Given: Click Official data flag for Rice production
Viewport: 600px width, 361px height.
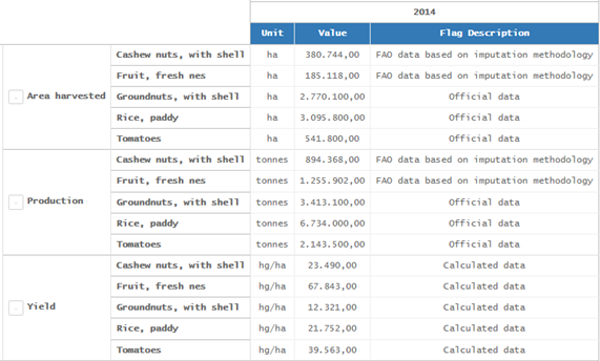Looking at the screenshot, I should (x=484, y=223).
